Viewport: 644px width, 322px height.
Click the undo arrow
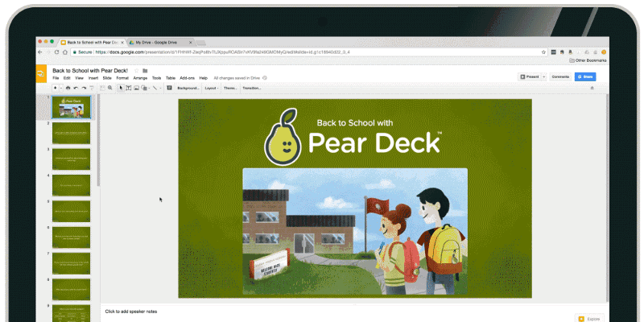pyautogui.click(x=76, y=88)
